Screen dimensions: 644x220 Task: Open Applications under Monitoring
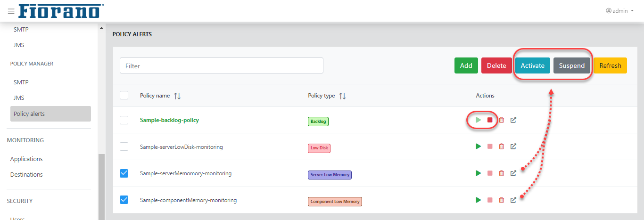[26, 159]
